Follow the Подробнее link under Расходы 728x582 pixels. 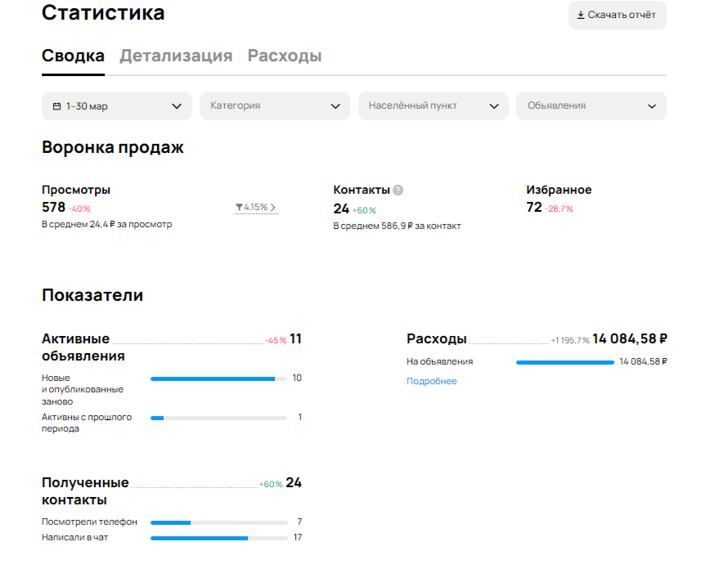pyautogui.click(x=432, y=381)
